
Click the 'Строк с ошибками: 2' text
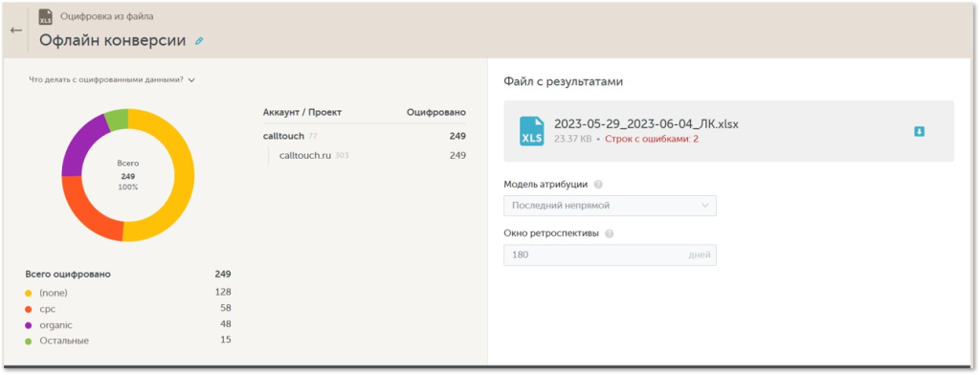tap(651, 140)
